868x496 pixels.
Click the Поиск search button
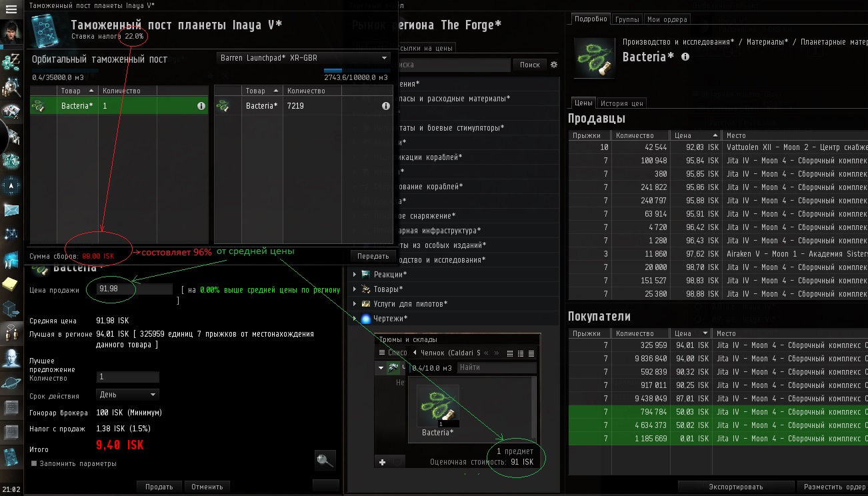click(530, 65)
